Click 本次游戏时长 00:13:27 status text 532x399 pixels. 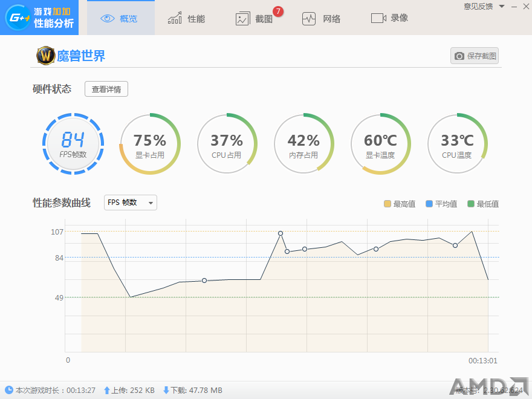(56, 391)
